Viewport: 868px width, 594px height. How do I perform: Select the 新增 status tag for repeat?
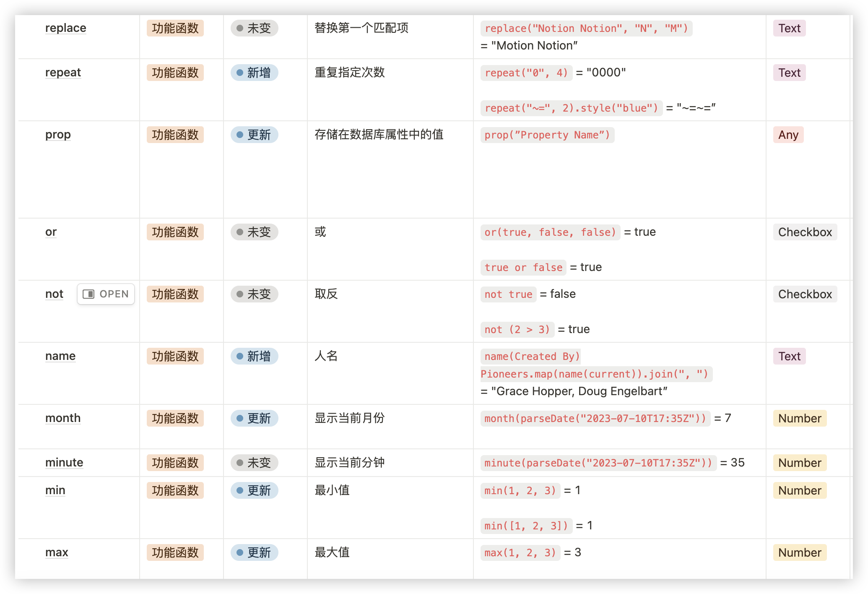[254, 73]
